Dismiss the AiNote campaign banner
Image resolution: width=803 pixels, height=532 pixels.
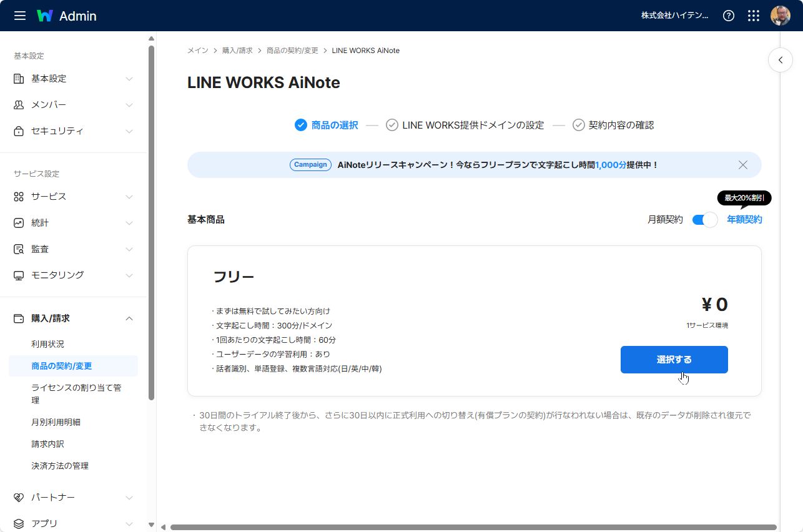[743, 165]
